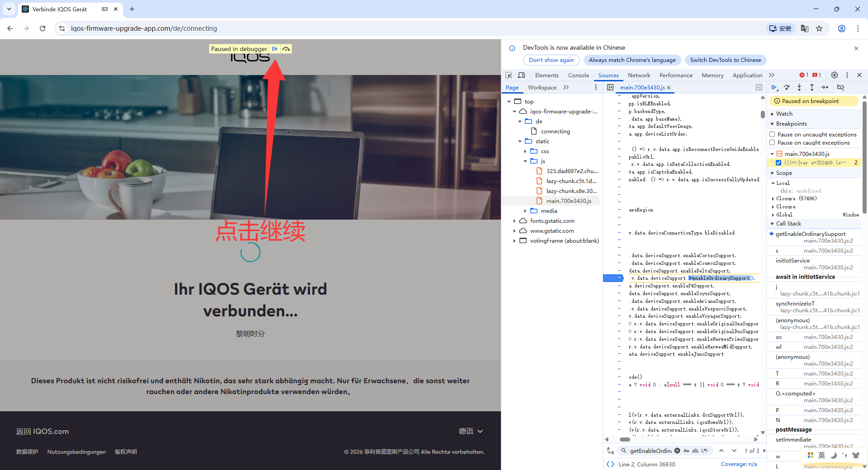Toggle the device toolbar icon
Viewport: 868px width, 470px height.
(521, 75)
